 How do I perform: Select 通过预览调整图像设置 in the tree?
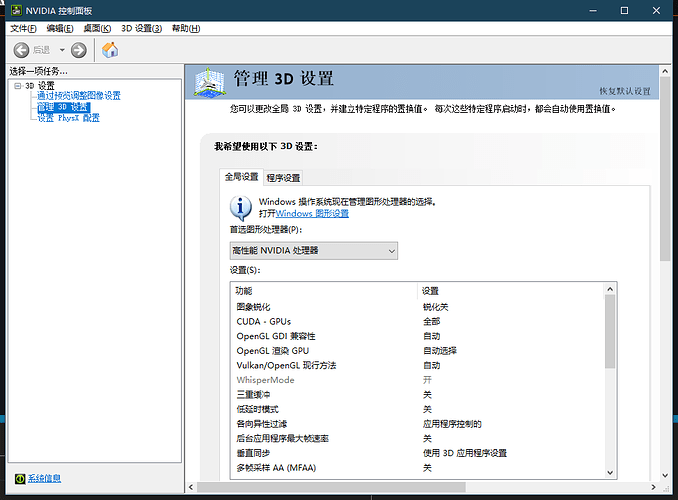pos(79,96)
